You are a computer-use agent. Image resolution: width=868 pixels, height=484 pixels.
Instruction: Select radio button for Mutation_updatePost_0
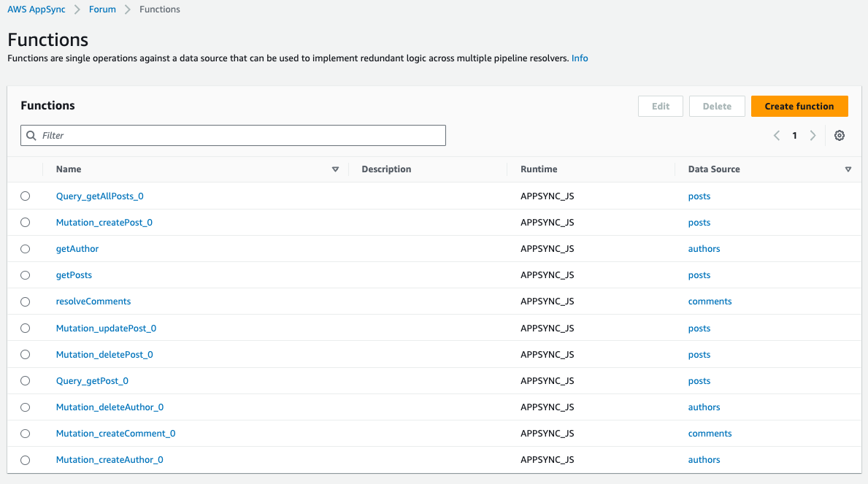(26, 329)
